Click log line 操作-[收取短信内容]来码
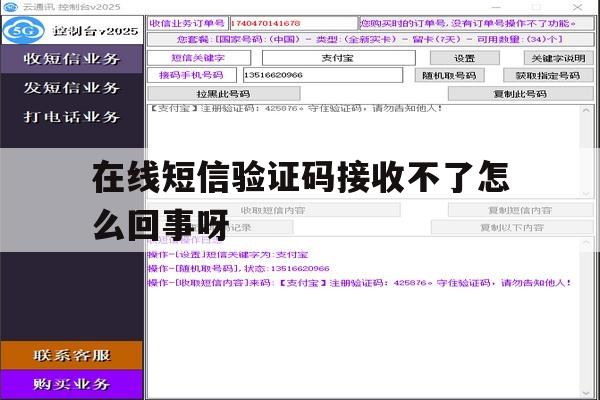Image resolution: width=600 pixels, height=400 pixels. [360, 283]
